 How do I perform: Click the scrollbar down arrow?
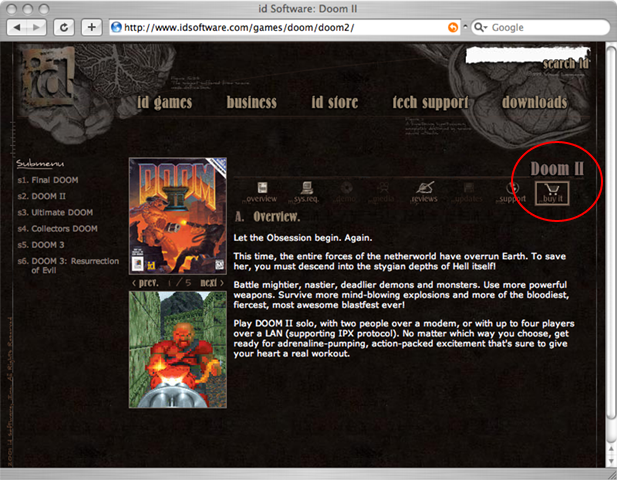(x=611, y=461)
